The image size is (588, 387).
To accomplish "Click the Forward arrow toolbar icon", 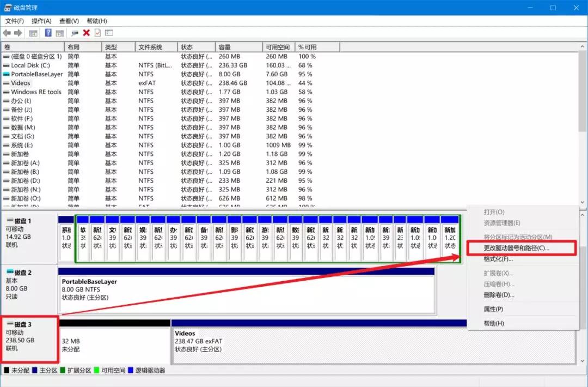I will click(x=18, y=33).
